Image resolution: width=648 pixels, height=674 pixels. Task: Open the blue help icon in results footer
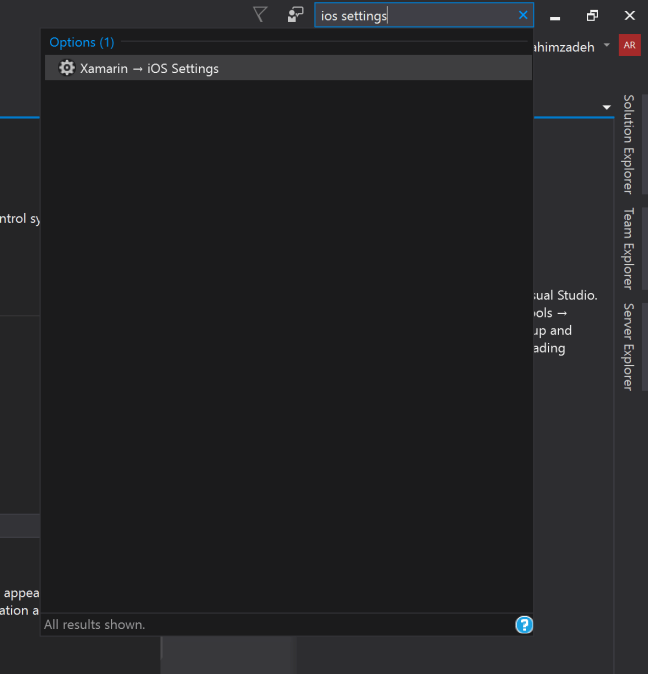(524, 625)
